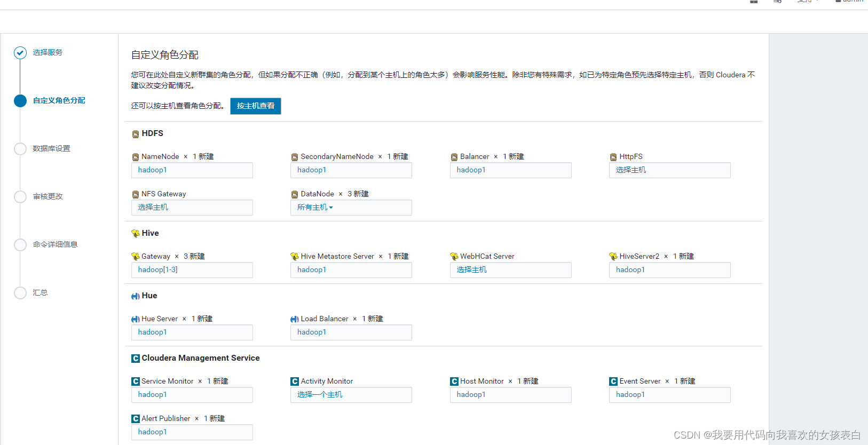The width and height of the screenshot is (868, 445).
Task: Click the Hive service bee icon
Action: click(136, 234)
